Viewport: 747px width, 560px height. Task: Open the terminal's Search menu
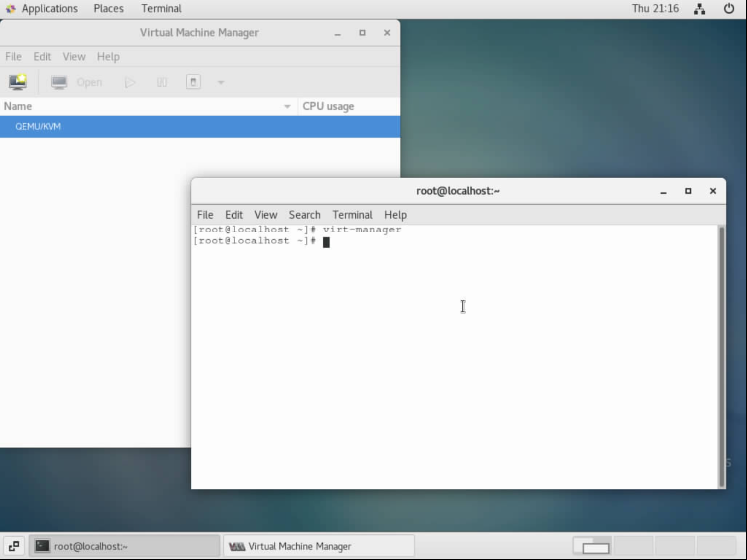tap(304, 215)
